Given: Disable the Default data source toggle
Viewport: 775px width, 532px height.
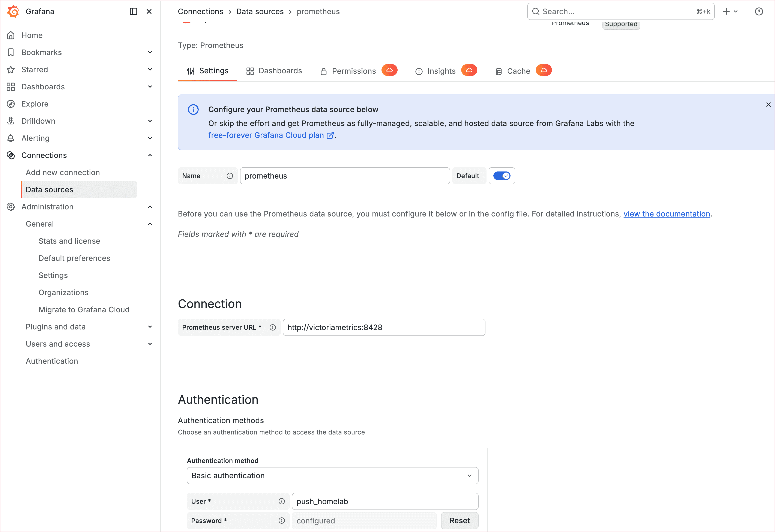Looking at the screenshot, I should coord(502,176).
